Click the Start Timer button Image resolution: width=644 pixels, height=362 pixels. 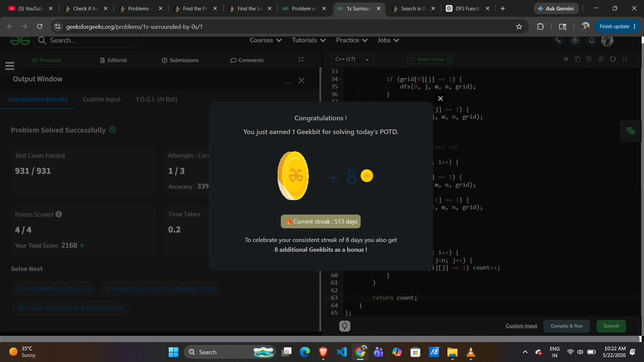(x=430, y=59)
